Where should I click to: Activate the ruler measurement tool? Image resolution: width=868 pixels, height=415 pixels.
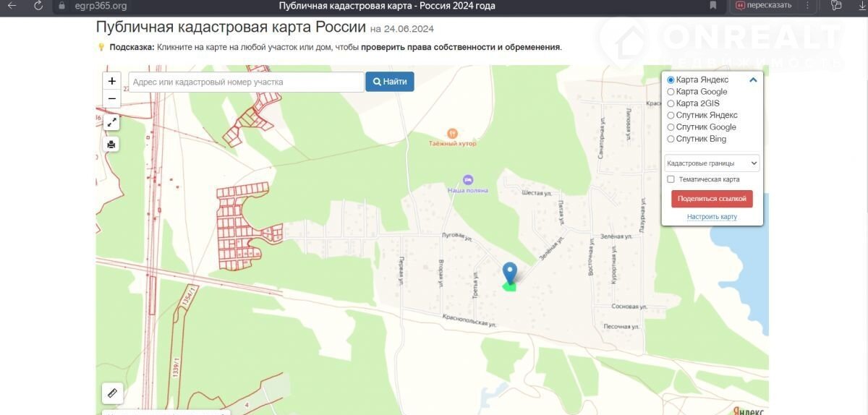[x=112, y=393]
